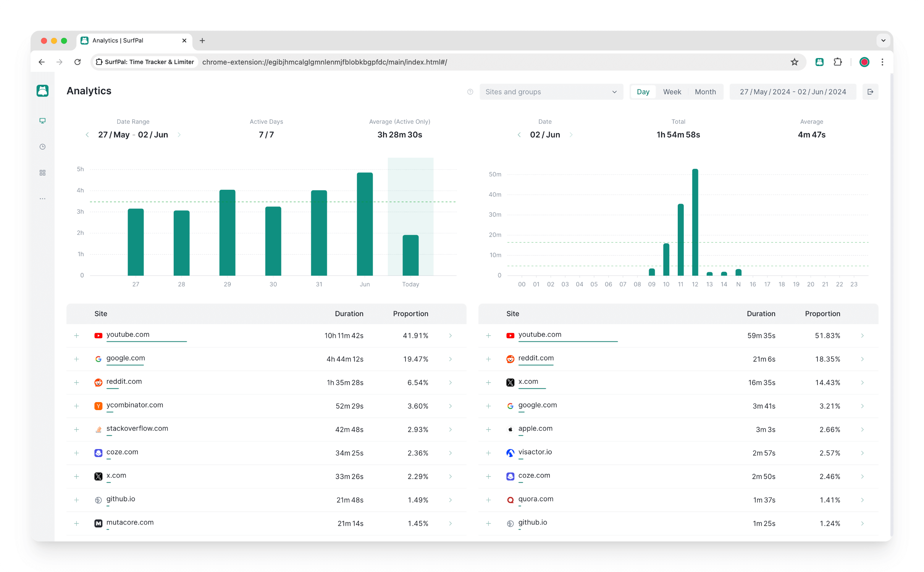Click the browser address bar URL
Screen dimensions: 924x572
(x=325, y=62)
